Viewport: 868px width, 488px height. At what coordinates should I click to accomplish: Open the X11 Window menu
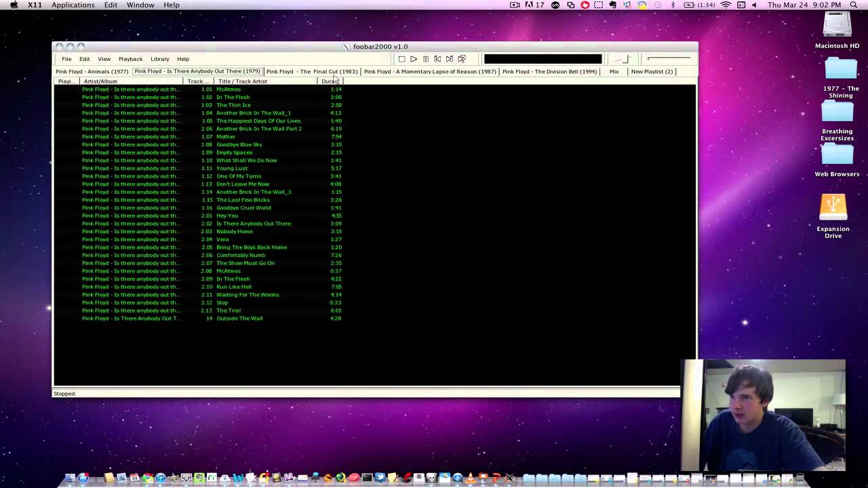140,5
